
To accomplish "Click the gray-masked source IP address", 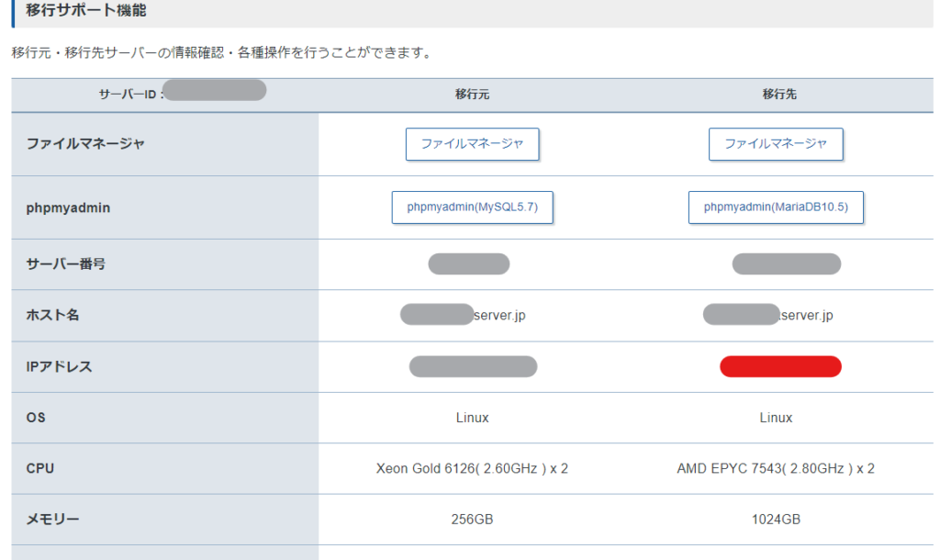I will click(473, 367).
